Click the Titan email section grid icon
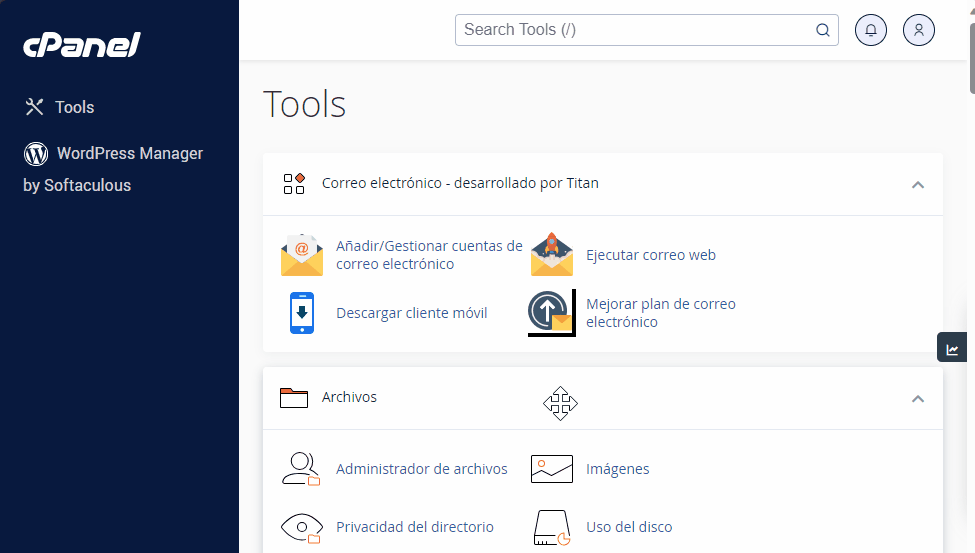Image resolution: width=975 pixels, height=553 pixels. pos(294,184)
